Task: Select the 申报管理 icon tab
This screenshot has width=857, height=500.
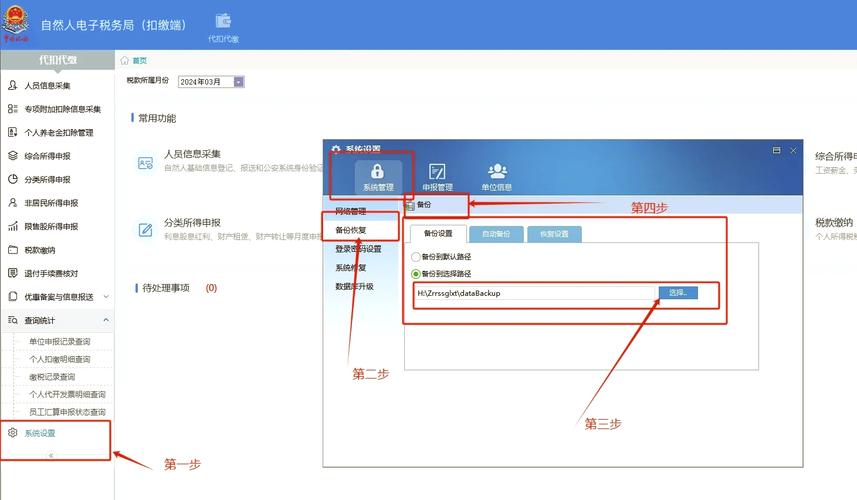Action: point(437,177)
